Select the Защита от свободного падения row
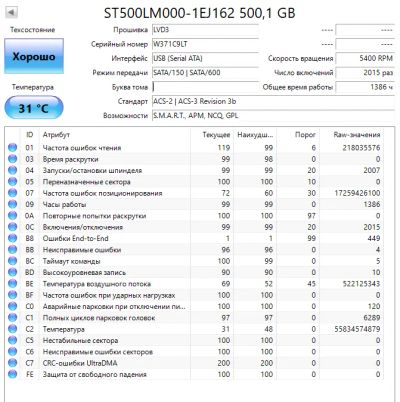The height and width of the screenshot is (402, 400). click(195, 374)
